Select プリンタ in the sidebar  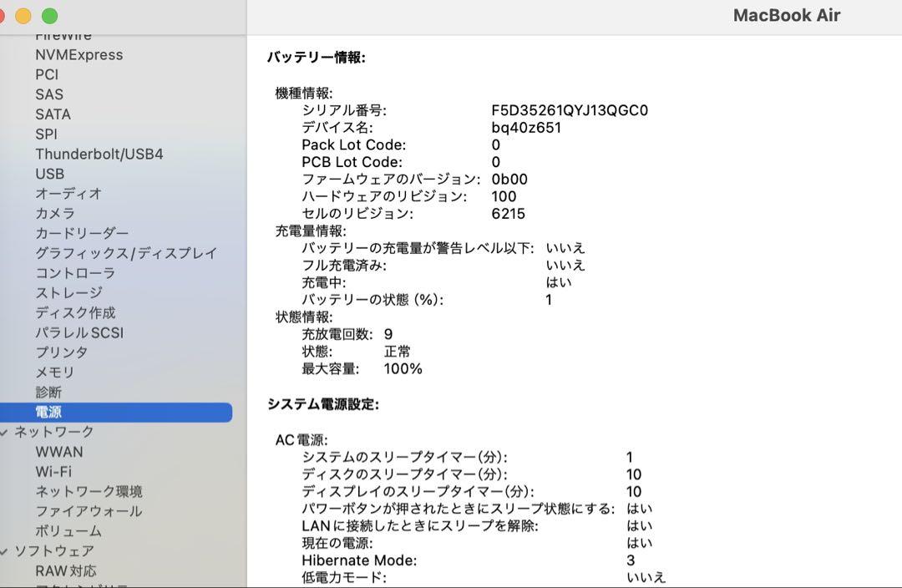[x=62, y=352]
